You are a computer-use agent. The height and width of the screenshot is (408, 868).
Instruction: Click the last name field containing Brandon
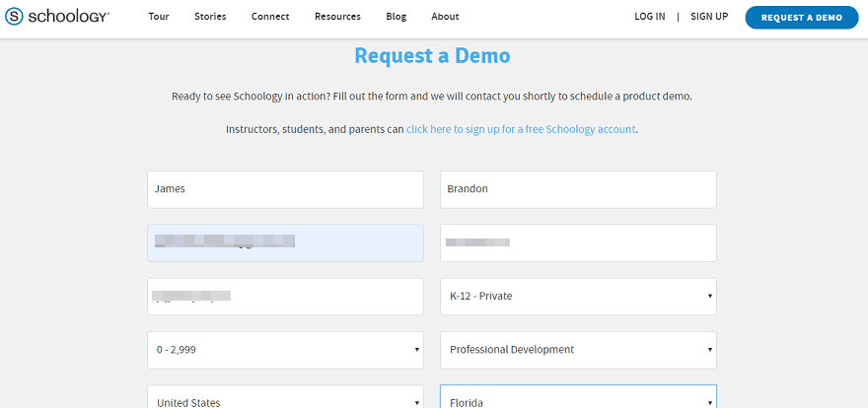[578, 189]
